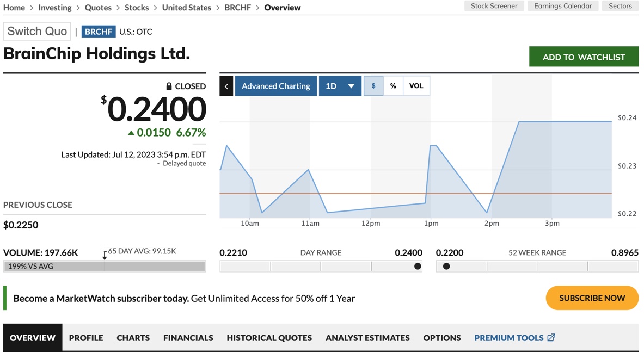Click the DAY RANGE label
644x353 pixels.
[321, 252]
